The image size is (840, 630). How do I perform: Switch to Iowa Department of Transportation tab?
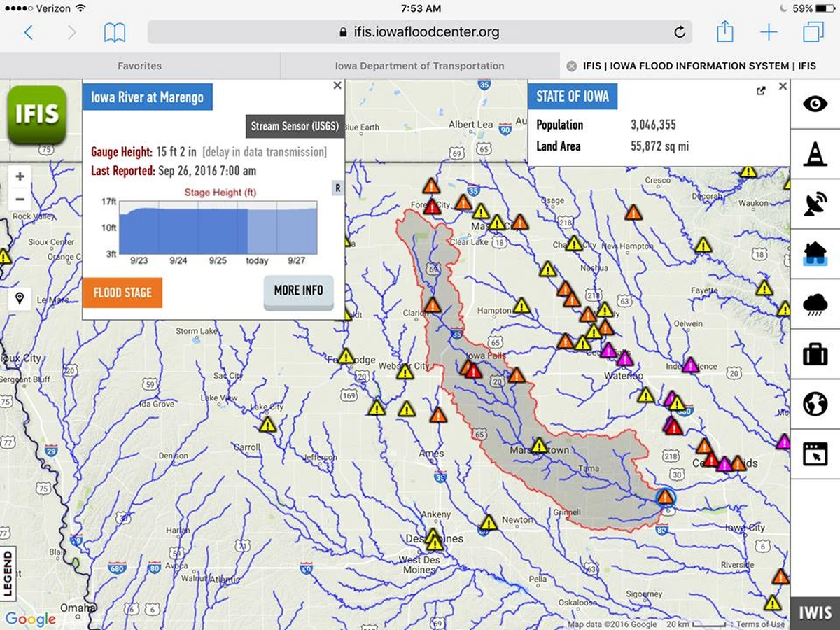pyautogui.click(x=419, y=66)
